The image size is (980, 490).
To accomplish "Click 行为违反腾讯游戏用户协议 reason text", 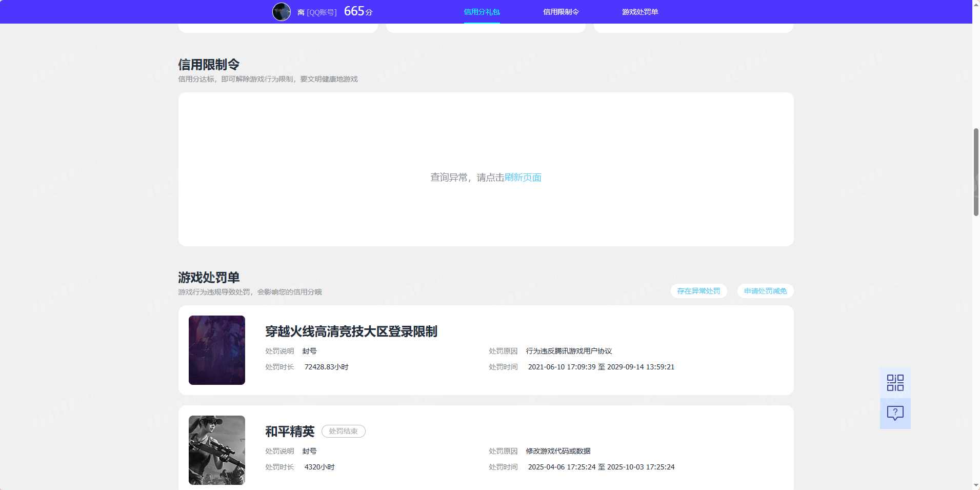I will [569, 351].
